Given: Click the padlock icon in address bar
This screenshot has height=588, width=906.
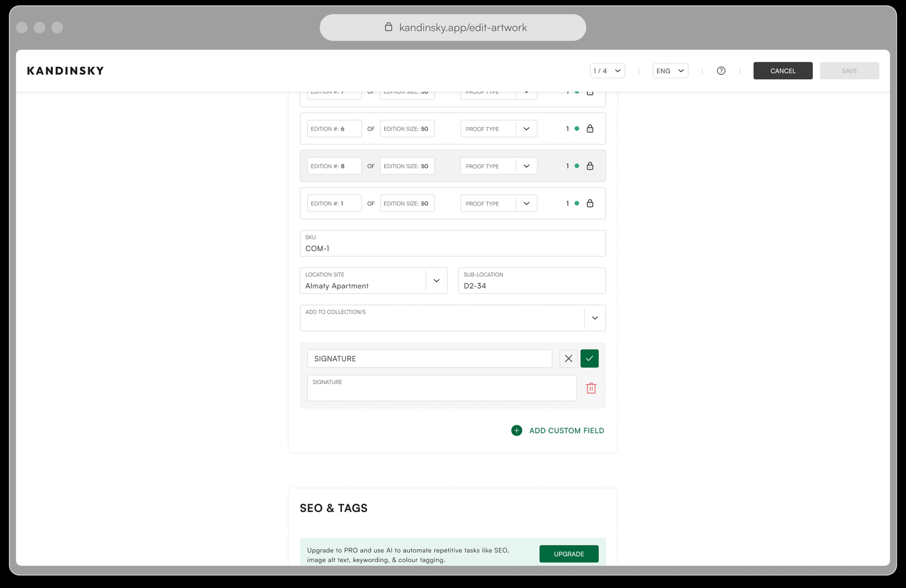Looking at the screenshot, I should tap(388, 27).
